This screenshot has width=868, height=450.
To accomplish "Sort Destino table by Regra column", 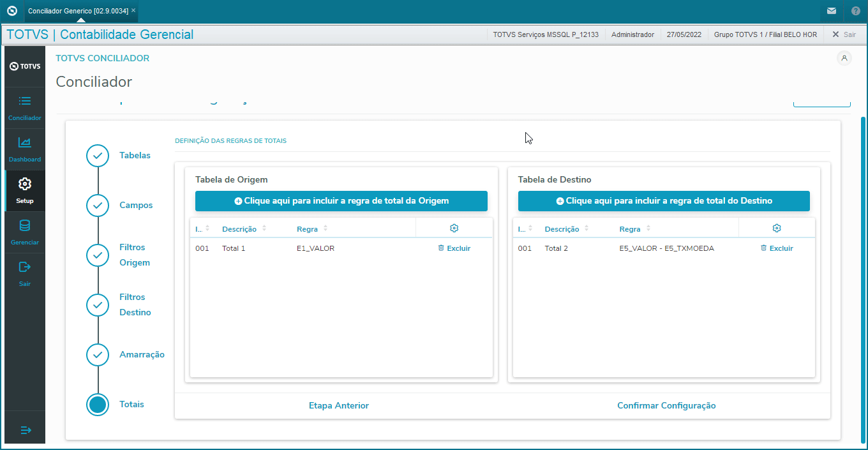I will [x=648, y=229].
